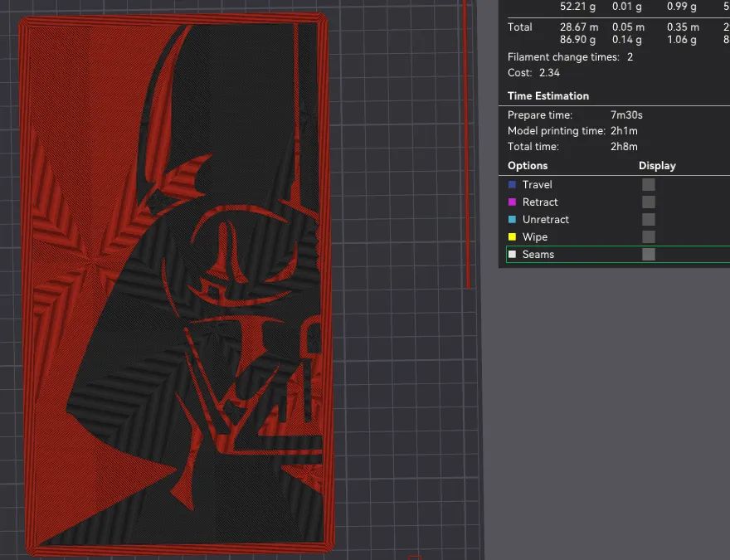Viewport: 730px width, 560px height.
Task: Click the Retract option label
Action: (542, 202)
